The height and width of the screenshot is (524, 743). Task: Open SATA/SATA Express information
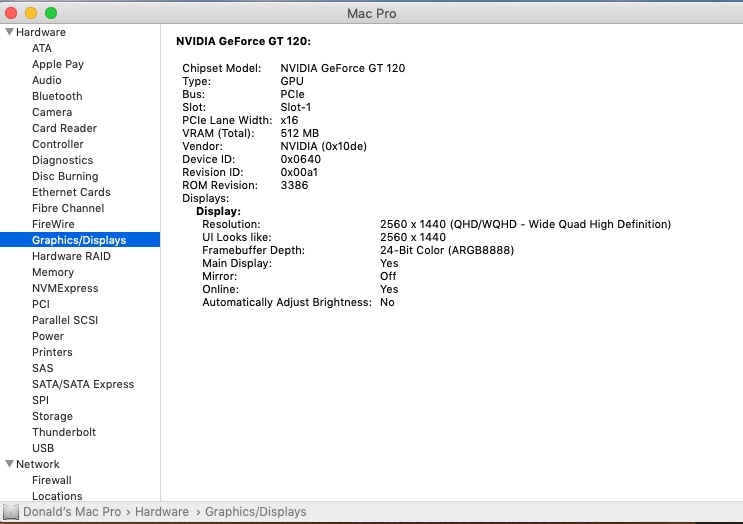[83, 384]
